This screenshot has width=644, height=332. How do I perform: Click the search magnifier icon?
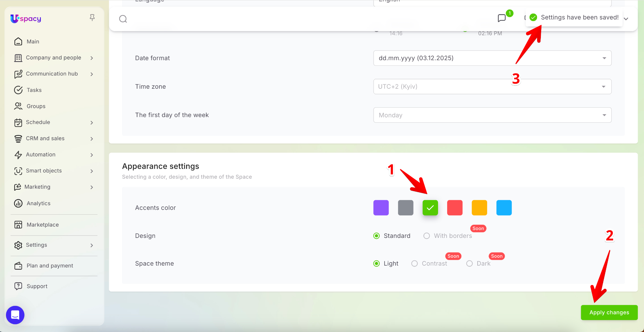123,19
